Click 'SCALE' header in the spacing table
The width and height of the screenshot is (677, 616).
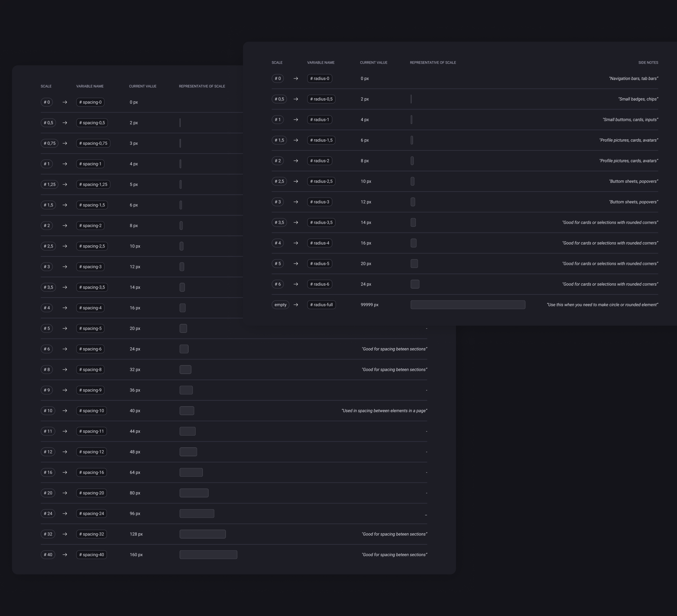coord(46,86)
